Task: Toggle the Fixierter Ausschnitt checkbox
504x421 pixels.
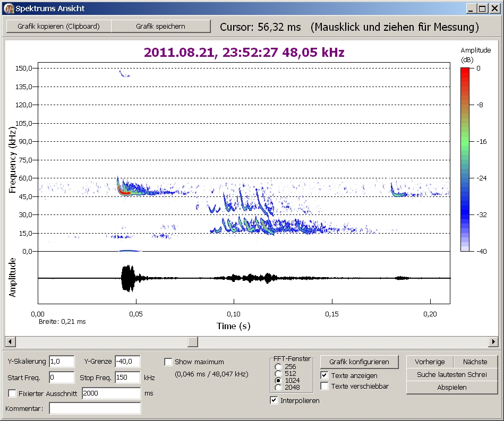Action: click(x=12, y=393)
